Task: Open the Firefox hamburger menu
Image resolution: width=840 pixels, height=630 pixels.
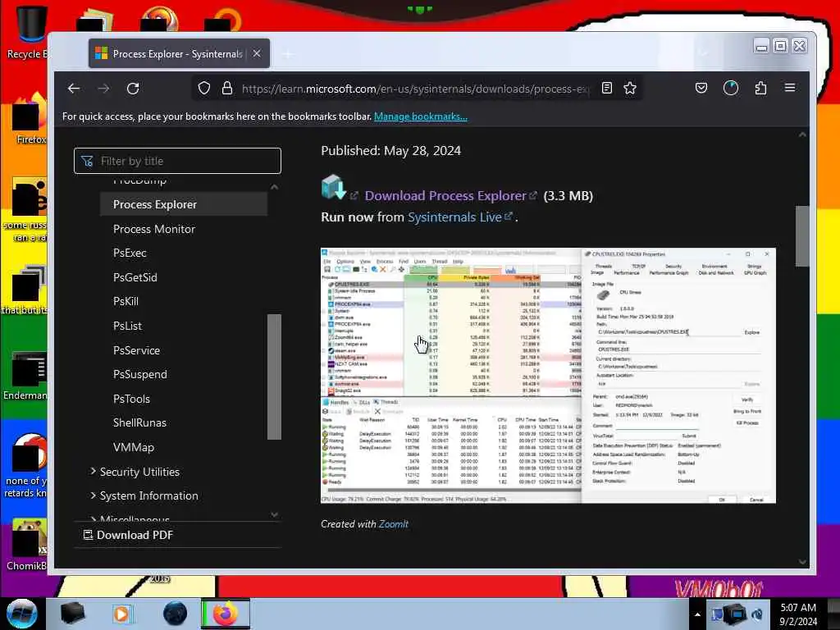Action: pyautogui.click(x=790, y=88)
